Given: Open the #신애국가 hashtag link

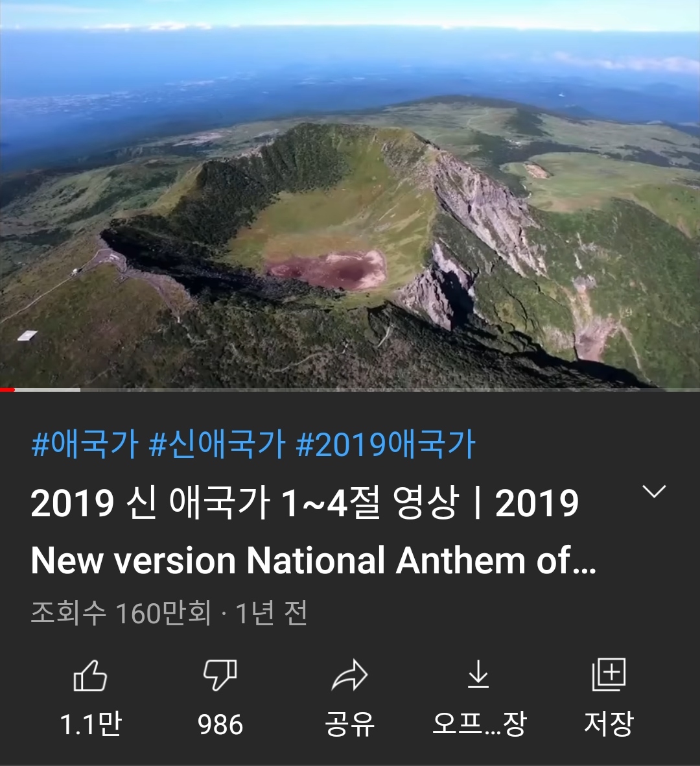Looking at the screenshot, I should pyautogui.click(x=216, y=444).
